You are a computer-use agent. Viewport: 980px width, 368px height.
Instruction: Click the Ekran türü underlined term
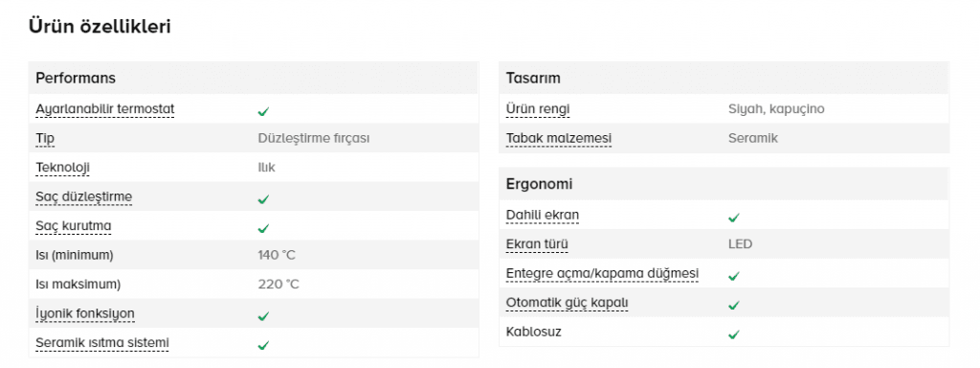point(538,244)
